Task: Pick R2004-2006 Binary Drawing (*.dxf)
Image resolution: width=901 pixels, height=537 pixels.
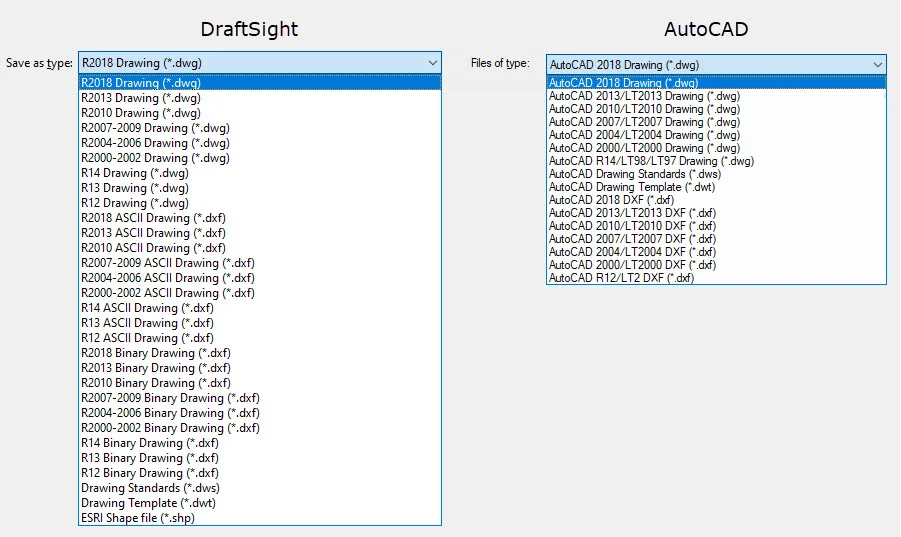Action: [x=170, y=413]
